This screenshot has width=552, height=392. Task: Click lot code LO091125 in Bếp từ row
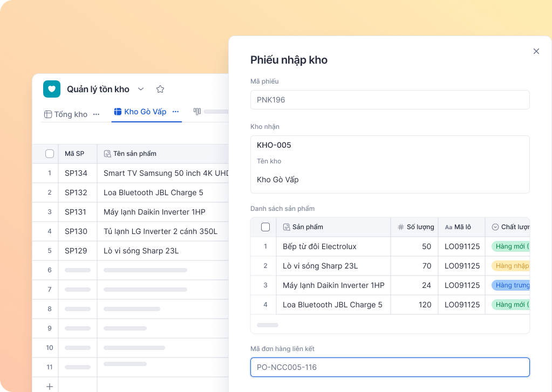[x=462, y=246]
